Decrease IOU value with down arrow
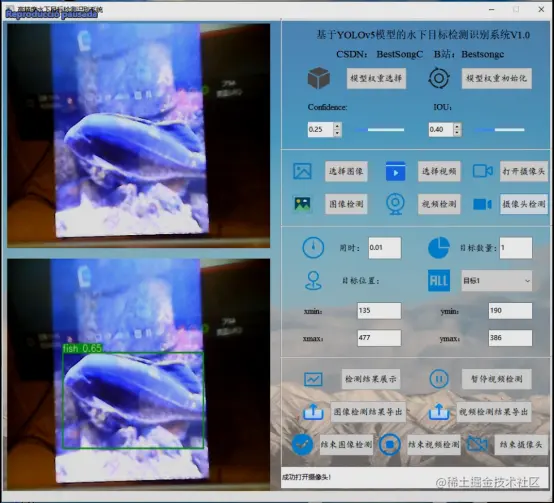The image size is (554, 503). click(457, 134)
